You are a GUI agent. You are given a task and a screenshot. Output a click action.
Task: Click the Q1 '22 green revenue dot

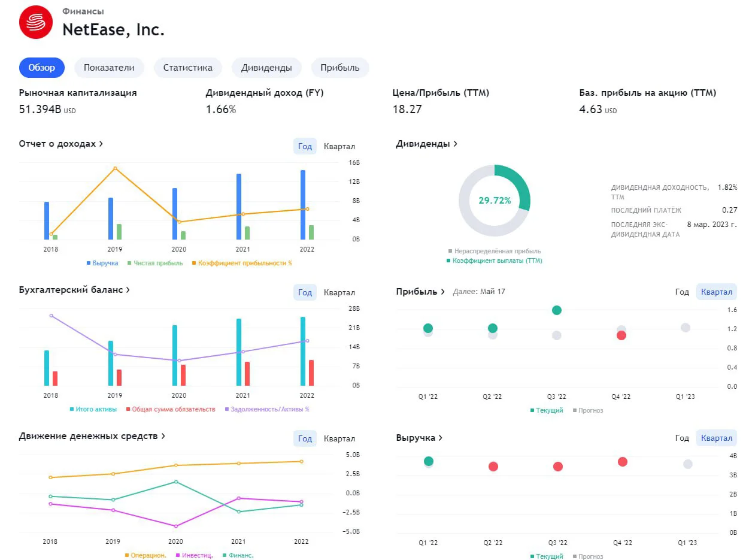[x=429, y=461]
